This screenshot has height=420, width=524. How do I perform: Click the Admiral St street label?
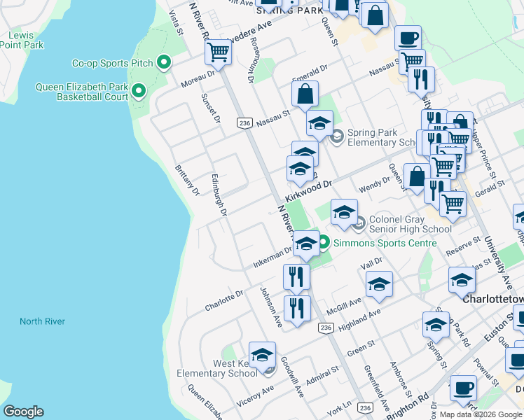tap(322, 376)
